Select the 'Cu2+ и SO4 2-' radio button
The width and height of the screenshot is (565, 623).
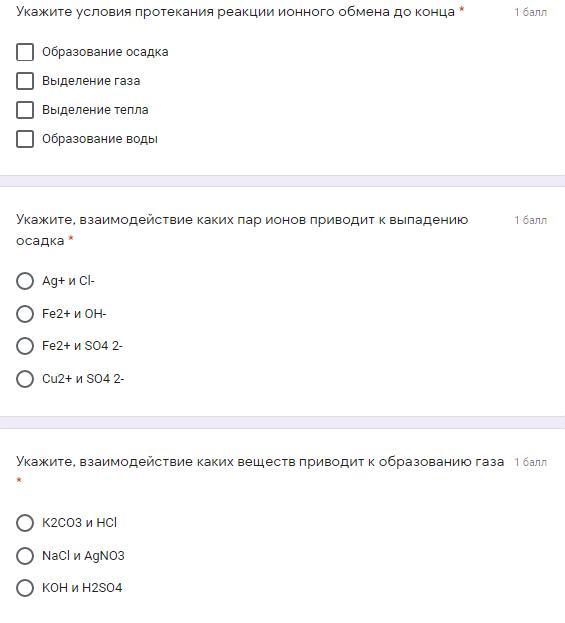(x=25, y=379)
